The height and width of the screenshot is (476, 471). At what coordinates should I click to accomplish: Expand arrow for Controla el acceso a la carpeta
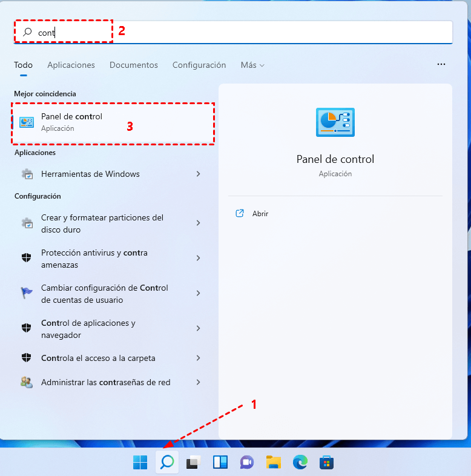198,358
